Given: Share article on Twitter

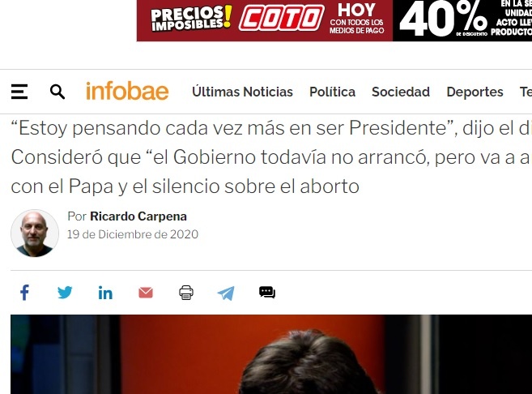Looking at the screenshot, I should (x=65, y=293).
